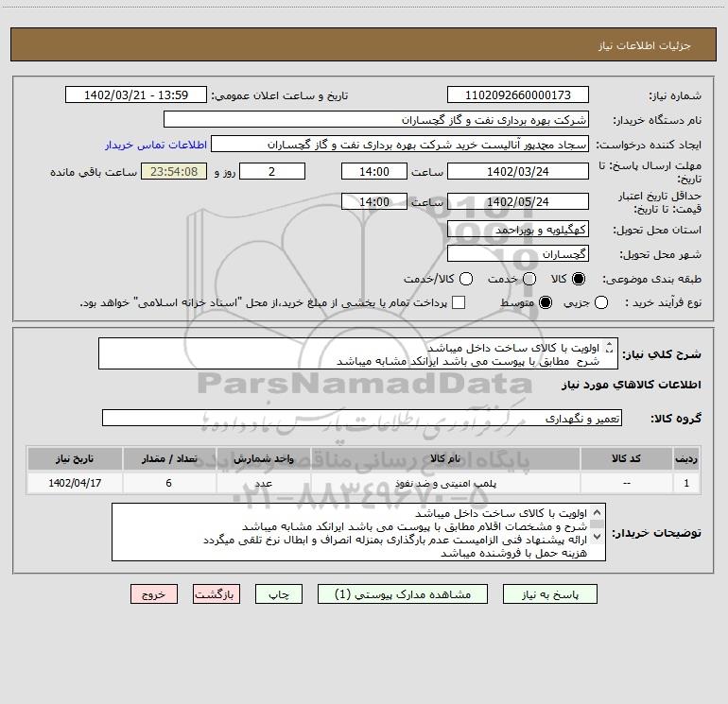
Task: Click the 14:00 response deadline time field
Action: [374, 171]
